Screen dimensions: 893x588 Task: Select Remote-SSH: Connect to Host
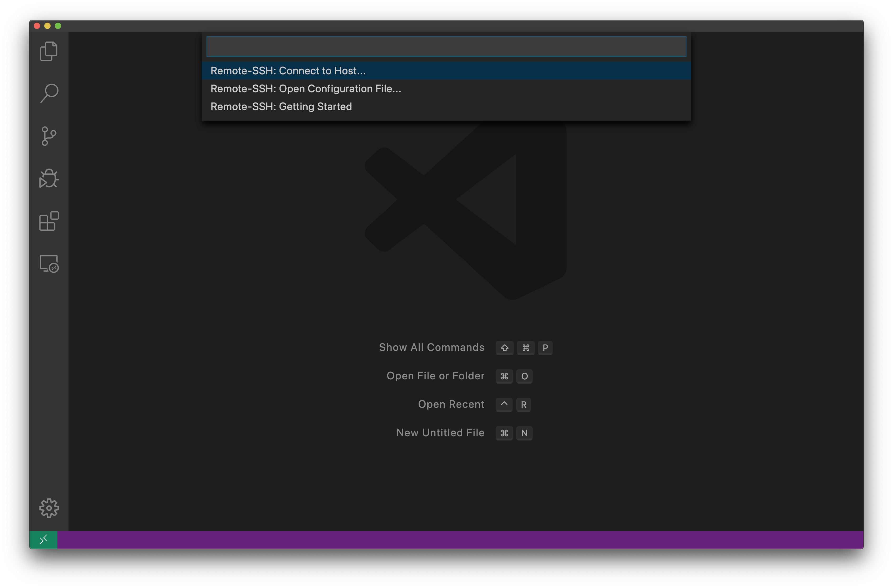click(288, 71)
